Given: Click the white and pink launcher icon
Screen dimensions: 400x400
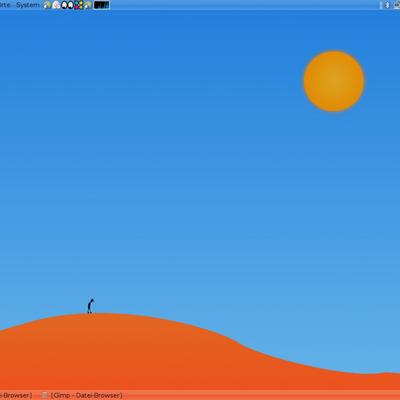Looking at the screenshot, I should tap(57, 5).
